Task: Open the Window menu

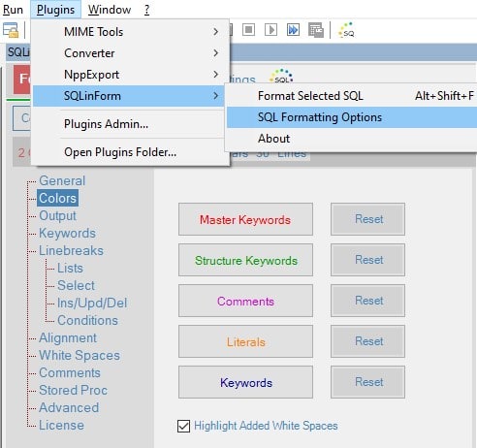Action: (x=110, y=10)
